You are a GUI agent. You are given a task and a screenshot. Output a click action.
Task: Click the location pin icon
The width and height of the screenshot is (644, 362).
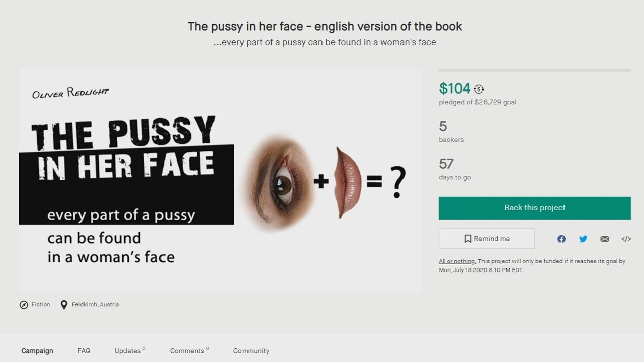[x=64, y=305]
